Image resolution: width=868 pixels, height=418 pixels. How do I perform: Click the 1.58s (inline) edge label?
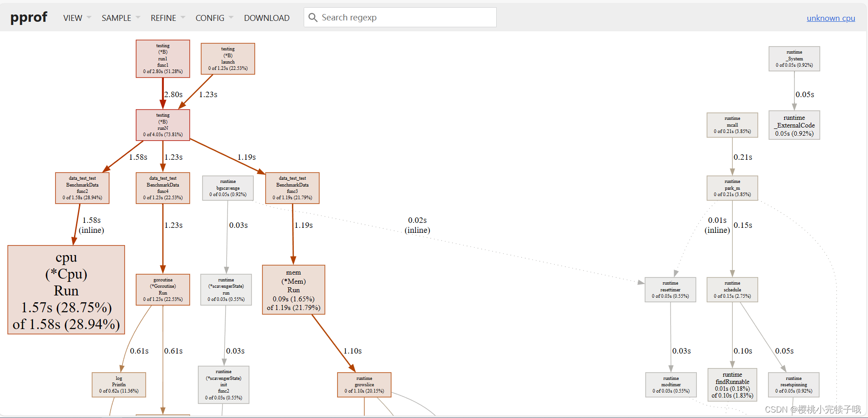[91, 225]
